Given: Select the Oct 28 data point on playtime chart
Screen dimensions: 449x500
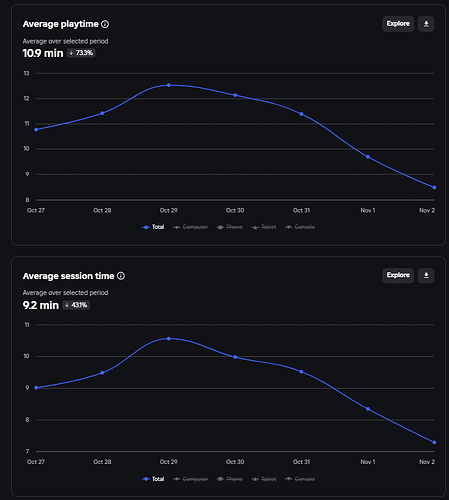Looking at the screenshot, I should [102, 113].
